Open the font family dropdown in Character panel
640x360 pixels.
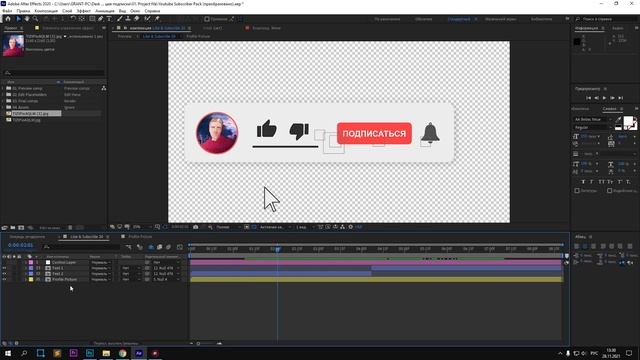[x=593, y=120]
